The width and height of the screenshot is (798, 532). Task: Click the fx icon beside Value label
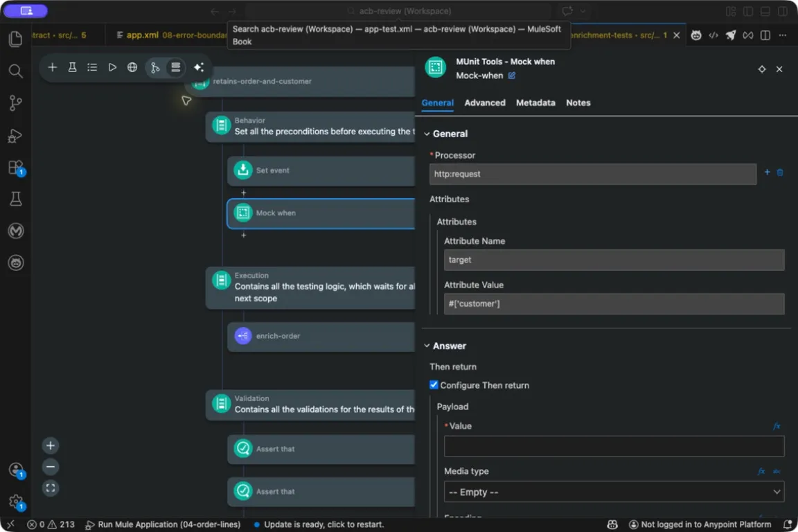click(x=777, y=426)
